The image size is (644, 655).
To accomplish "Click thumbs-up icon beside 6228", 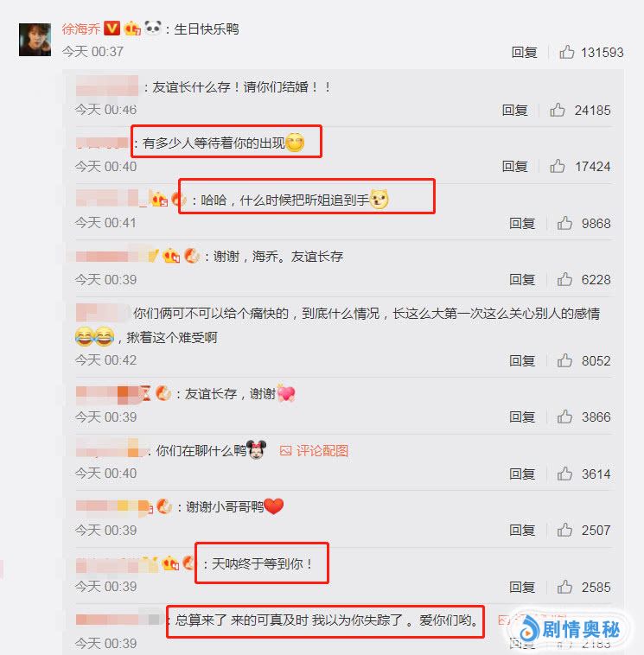I will pyautogui.click(x=564, y=279).
